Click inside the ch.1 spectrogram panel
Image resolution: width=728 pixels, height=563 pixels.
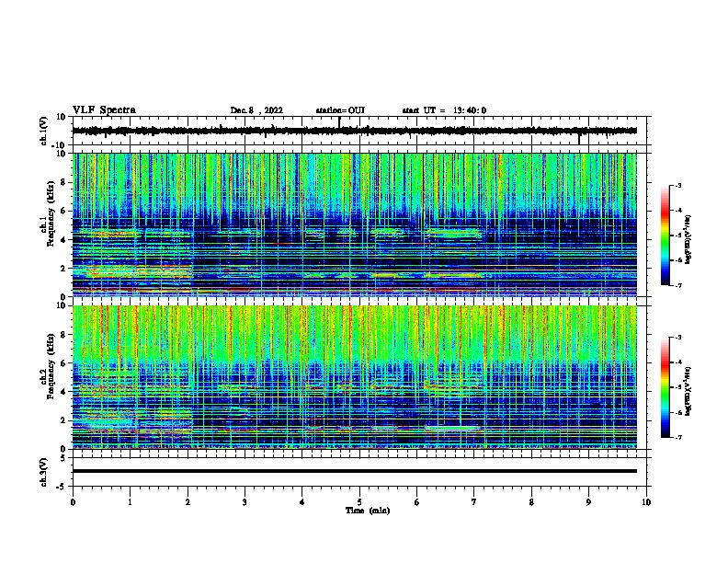point(354,224)
